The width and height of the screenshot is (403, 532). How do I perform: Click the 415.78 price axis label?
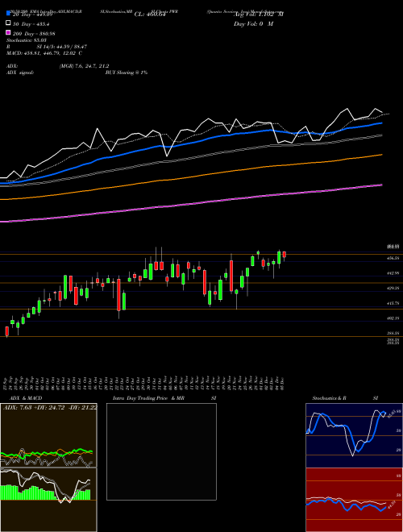click(x=393, y=303)
